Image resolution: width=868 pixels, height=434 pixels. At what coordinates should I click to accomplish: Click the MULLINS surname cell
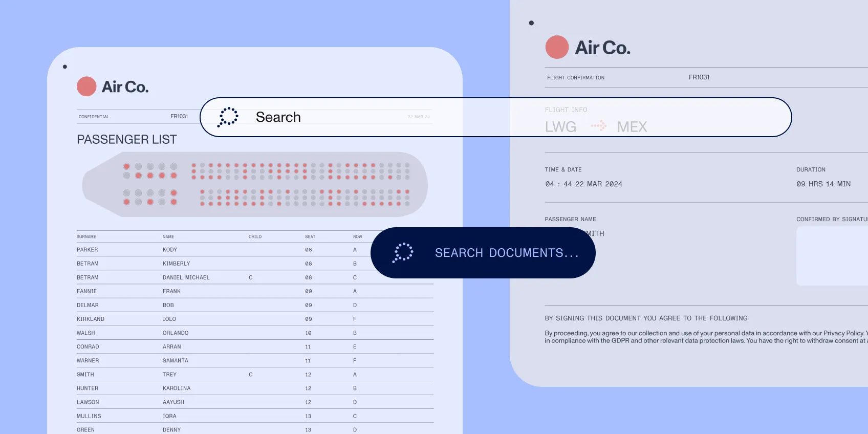89,416
